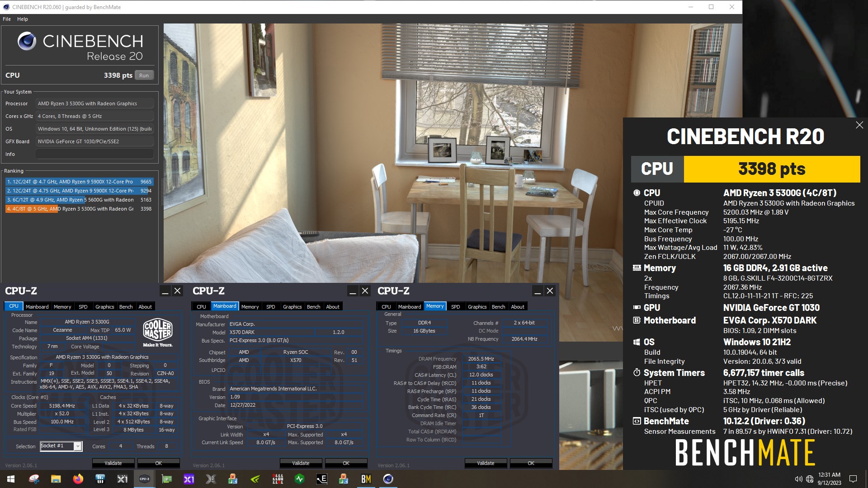This screenshot has width=868, height=488.
Task: Close the Memory CPU-Z window
Action: (550, 291)
